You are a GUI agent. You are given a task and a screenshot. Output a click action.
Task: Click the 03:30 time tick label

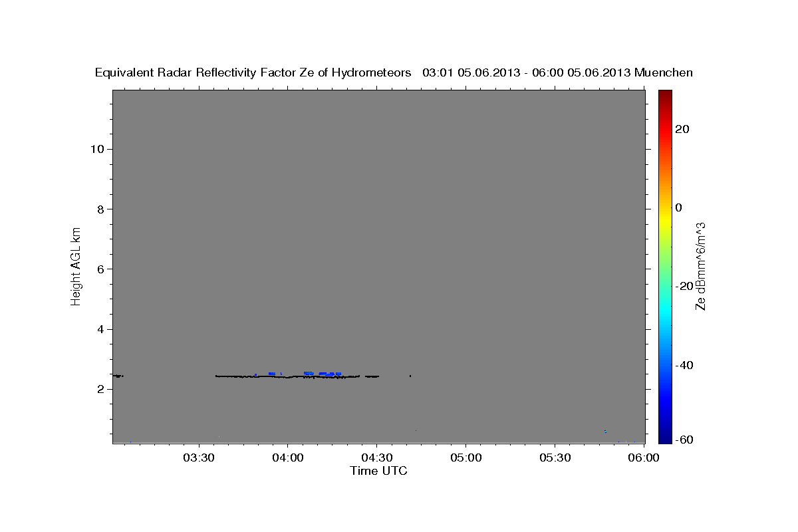[x=199, y=458]
